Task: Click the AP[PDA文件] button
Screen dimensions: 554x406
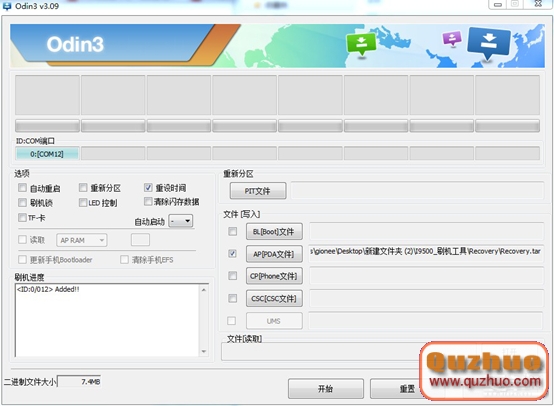Action: [274, 254]
